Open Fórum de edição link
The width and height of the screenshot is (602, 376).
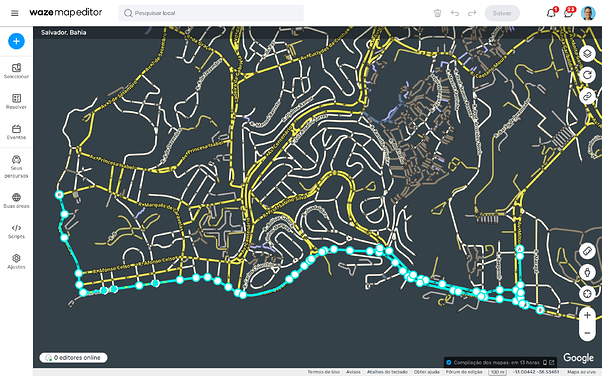pos(464,372)
